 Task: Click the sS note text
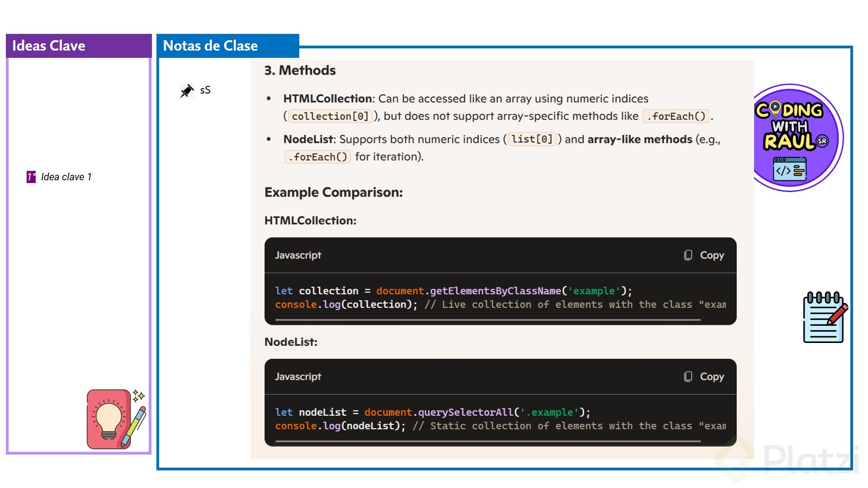pyautogui.click(x=205, y=90)
